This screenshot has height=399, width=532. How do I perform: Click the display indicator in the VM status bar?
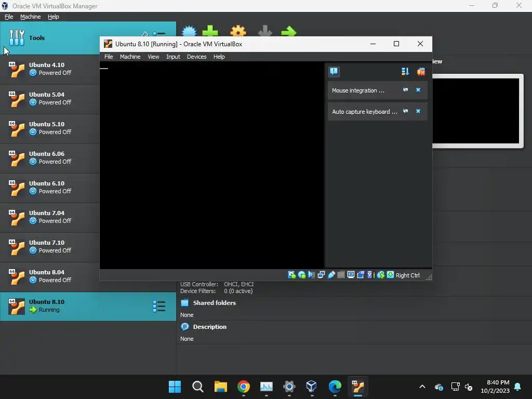351,275
